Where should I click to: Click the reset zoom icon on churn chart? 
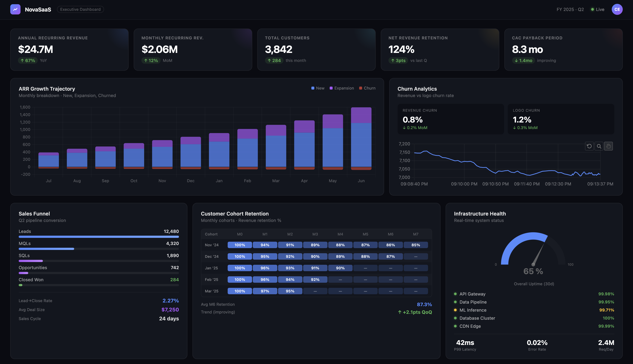click(x=589, y=146)
